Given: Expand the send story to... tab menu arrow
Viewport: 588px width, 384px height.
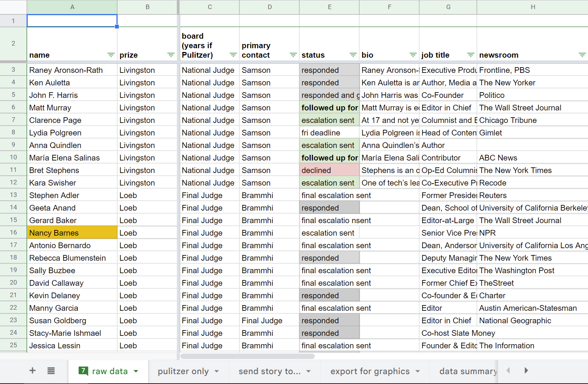Looking at the screenshot, I should [x=308, y=371].
